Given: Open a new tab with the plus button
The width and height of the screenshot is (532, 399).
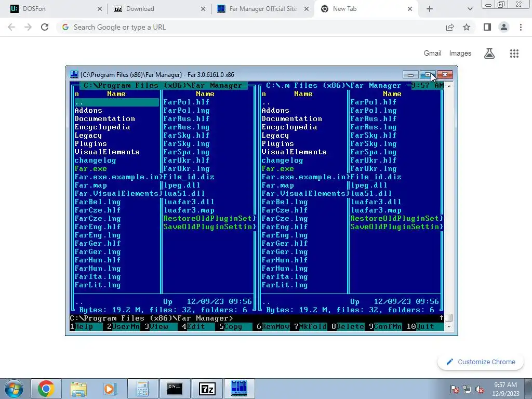Looking at the screenshot, I should (430, 9).
